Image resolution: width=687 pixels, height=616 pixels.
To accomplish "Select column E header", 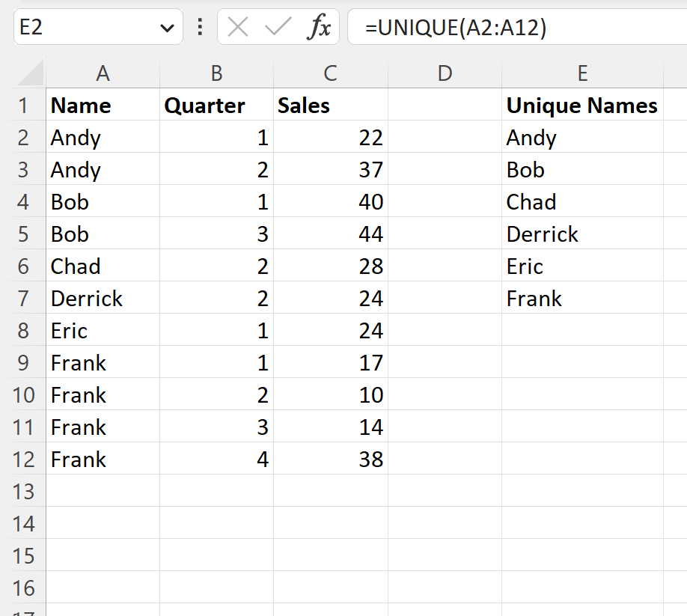I will click(x=582, y=73).
